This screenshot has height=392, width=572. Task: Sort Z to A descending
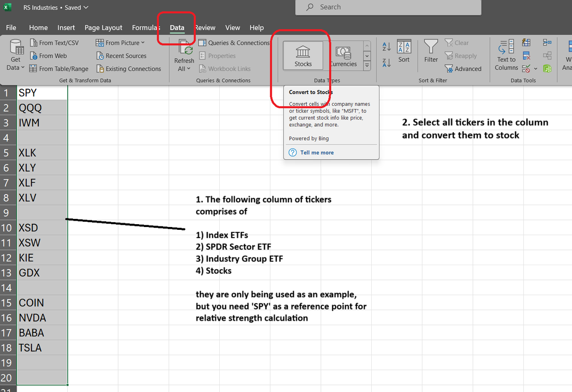click(x=387, y=62)
